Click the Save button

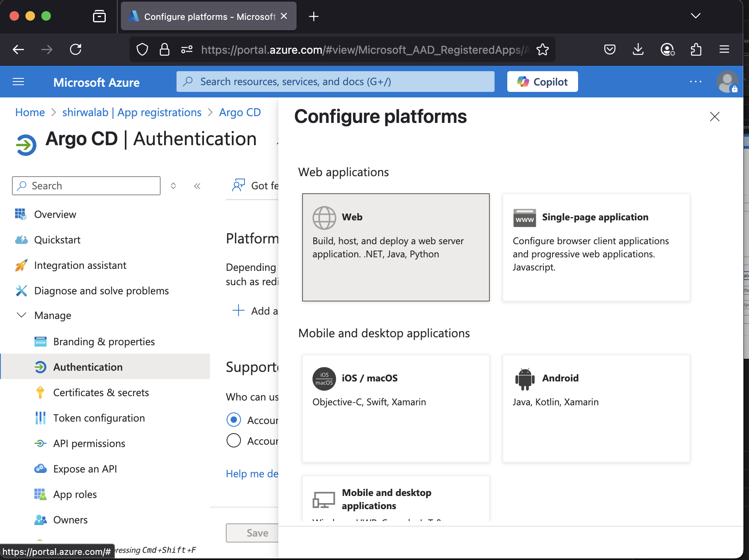point(252,533)
